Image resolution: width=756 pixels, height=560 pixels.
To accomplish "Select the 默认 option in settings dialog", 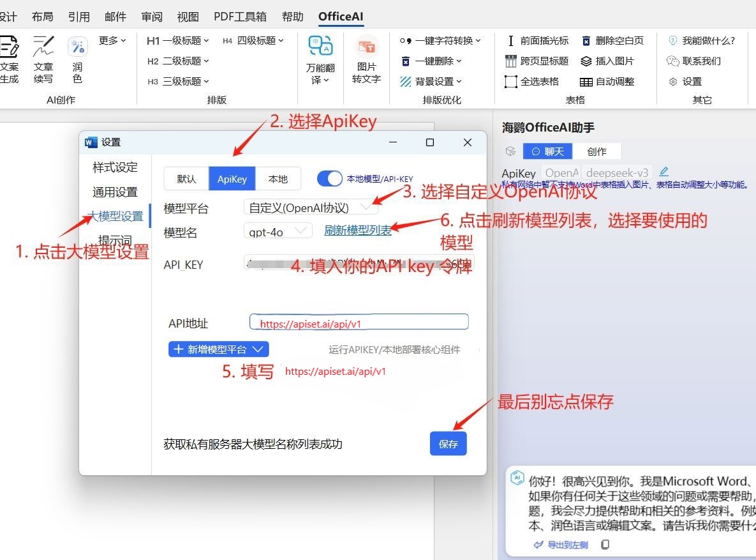I will (186, 179).
